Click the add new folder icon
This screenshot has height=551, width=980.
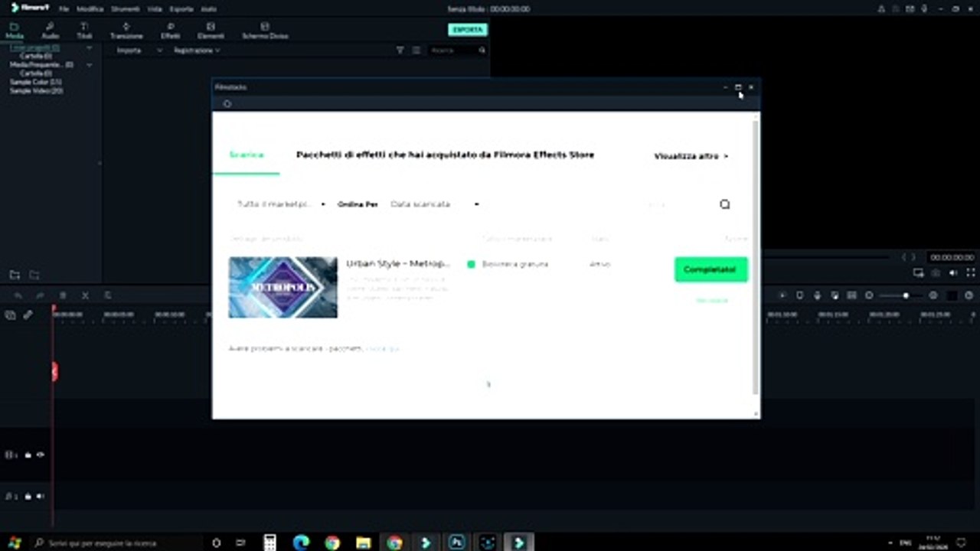click(x=15, y=275)
